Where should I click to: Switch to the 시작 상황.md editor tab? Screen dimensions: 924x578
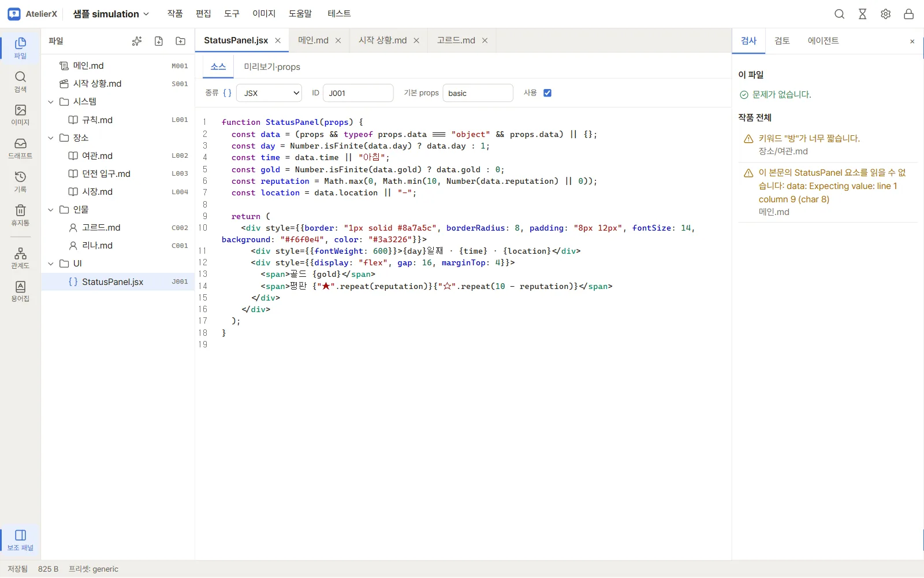coord(382,40)
